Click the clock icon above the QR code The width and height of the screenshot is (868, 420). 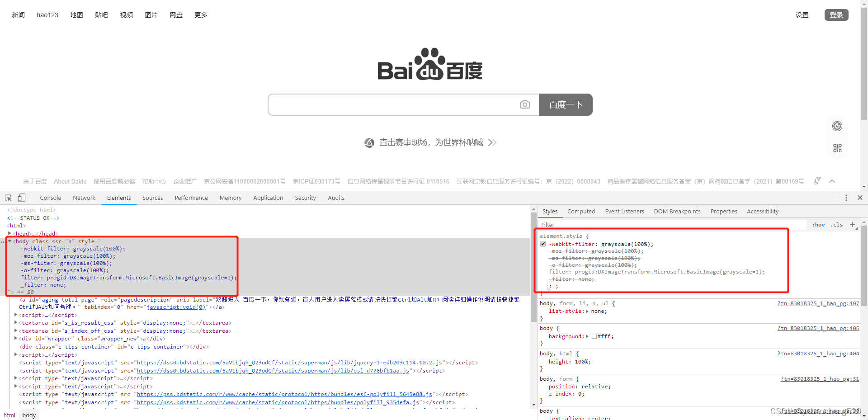click(837, 126)
